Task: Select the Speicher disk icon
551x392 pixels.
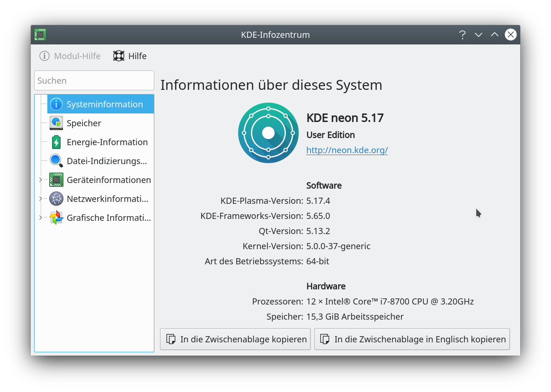Action: coord(56,122)
